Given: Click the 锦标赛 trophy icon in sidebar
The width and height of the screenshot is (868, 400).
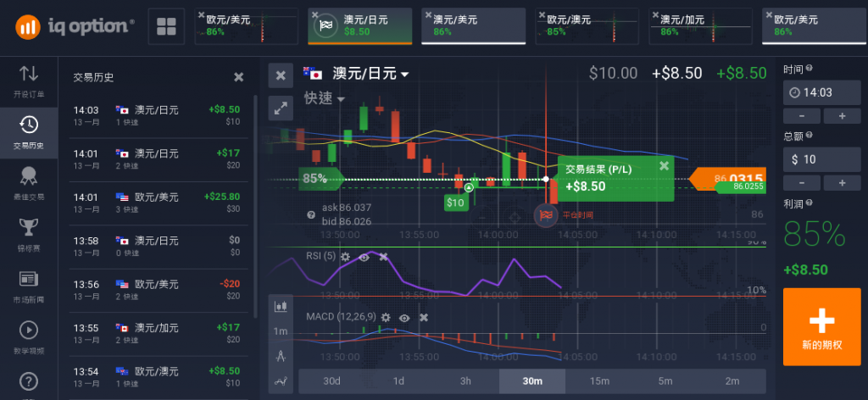Looking at the screenshot, I should click(28, 232).
